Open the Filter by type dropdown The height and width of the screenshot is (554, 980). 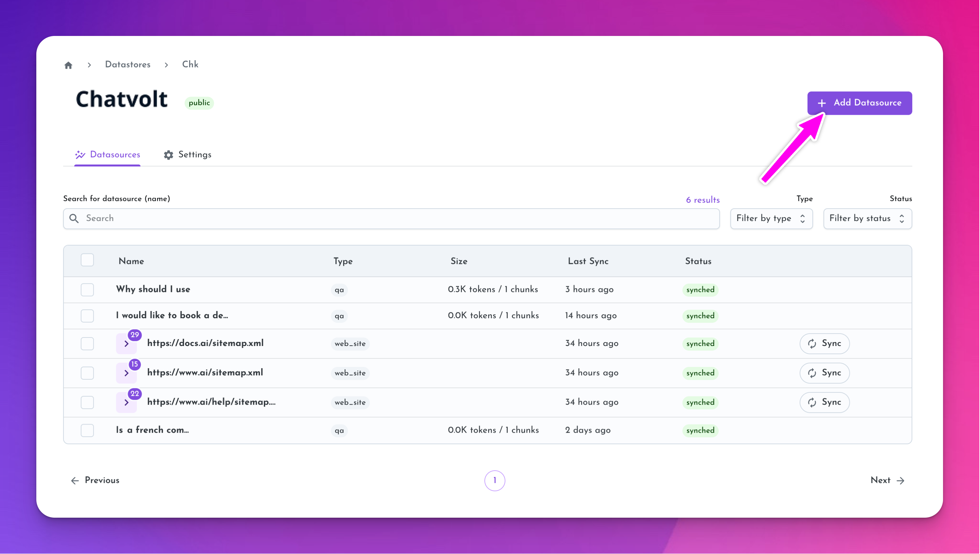pyautogui.click(x=771, y=218)
